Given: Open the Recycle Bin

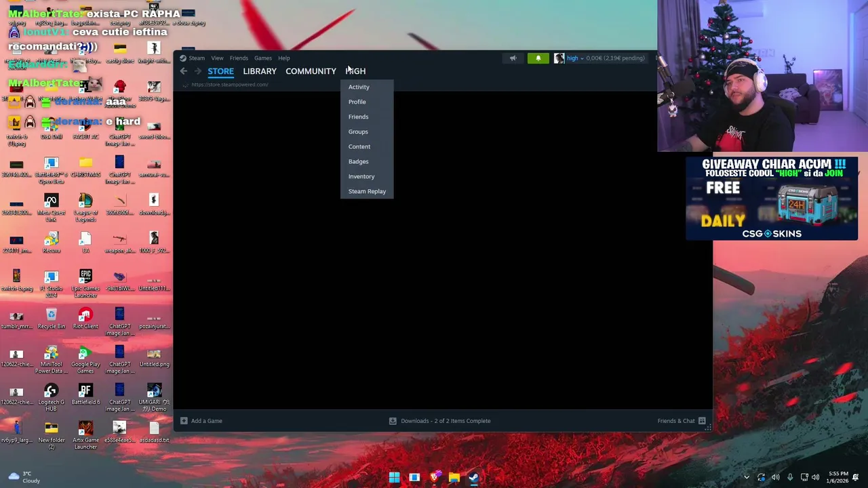Looking at the screenshot, I should pos(52,319).
